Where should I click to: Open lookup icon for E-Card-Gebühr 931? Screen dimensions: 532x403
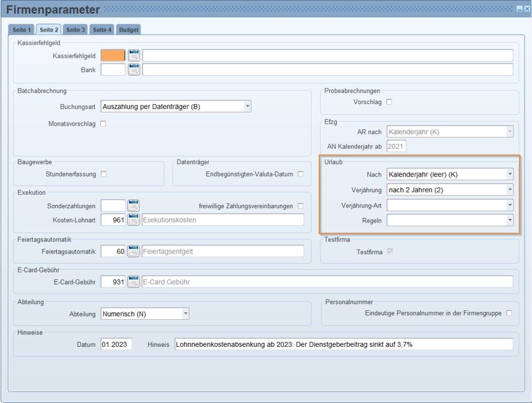(x=134, y=282)
